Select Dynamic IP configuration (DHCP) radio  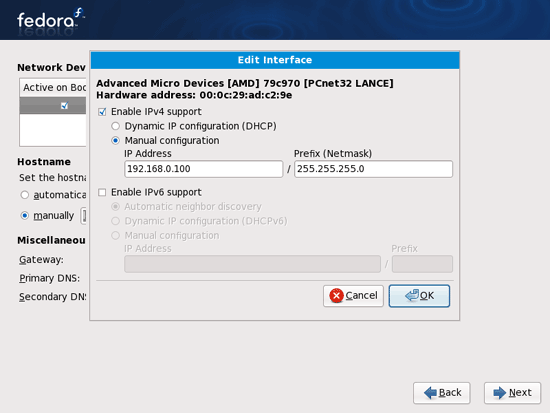115,126
